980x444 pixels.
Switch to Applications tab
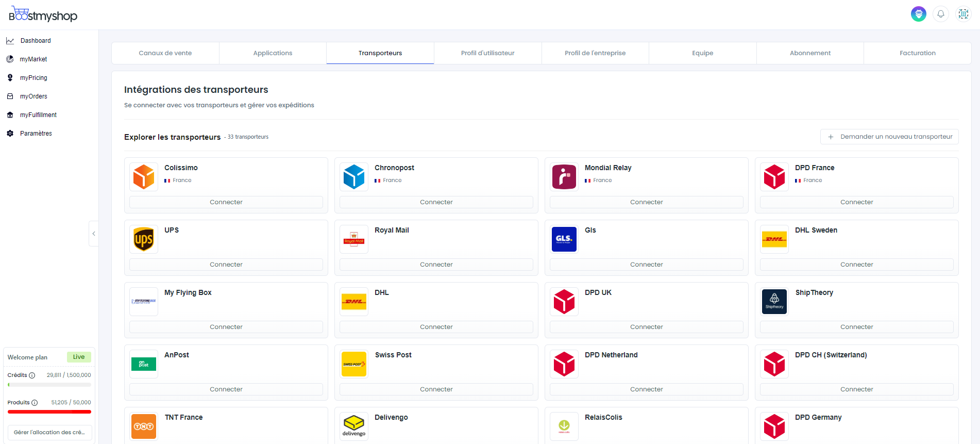pyautogui.click(x=273, y=53)
